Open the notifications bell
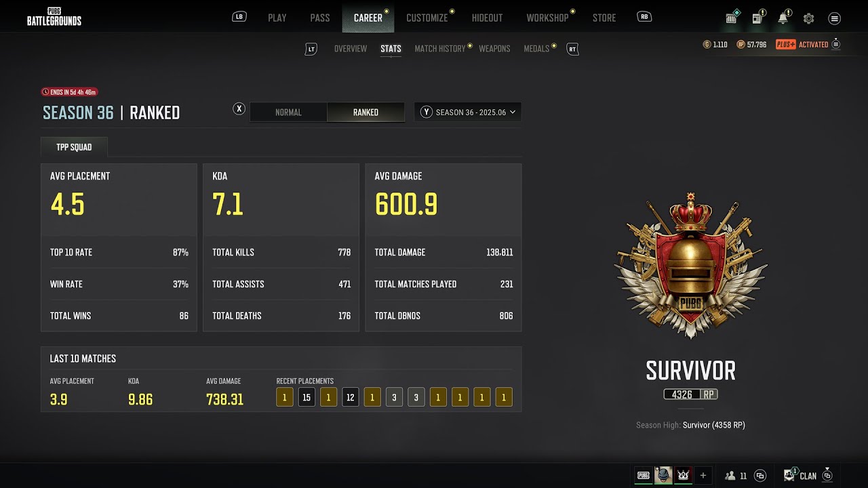The image size is (868, 488). pos(783,18)
